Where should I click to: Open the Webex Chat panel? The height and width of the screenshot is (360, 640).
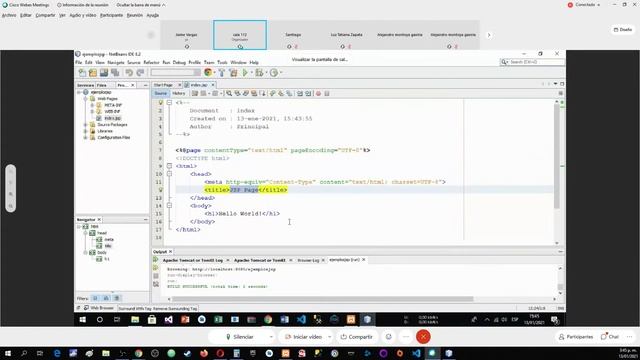point(610,337)
